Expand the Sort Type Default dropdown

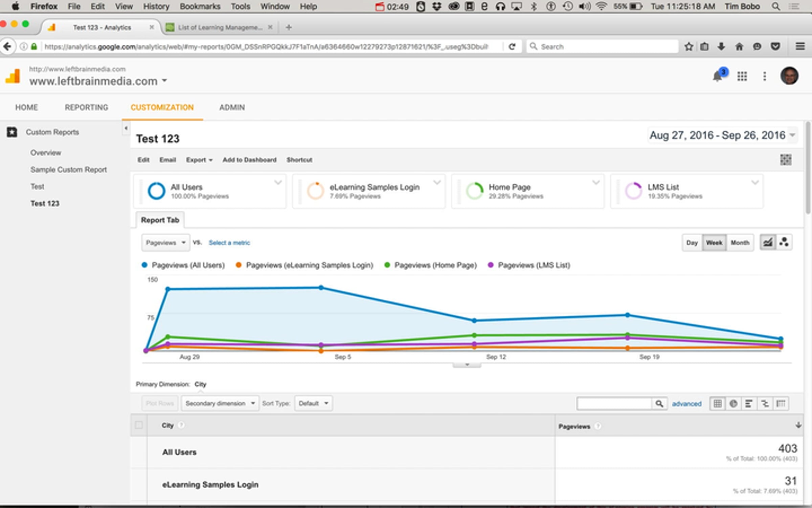313,403
